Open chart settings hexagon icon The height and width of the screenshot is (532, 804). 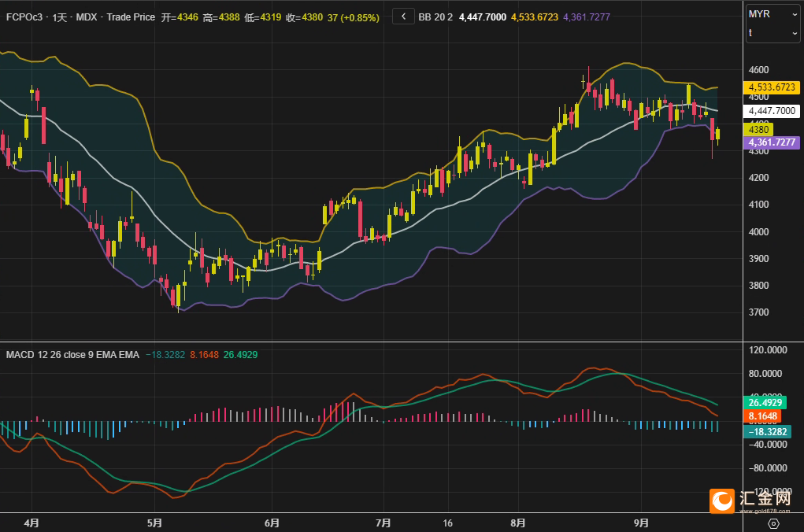coord(773,523)
